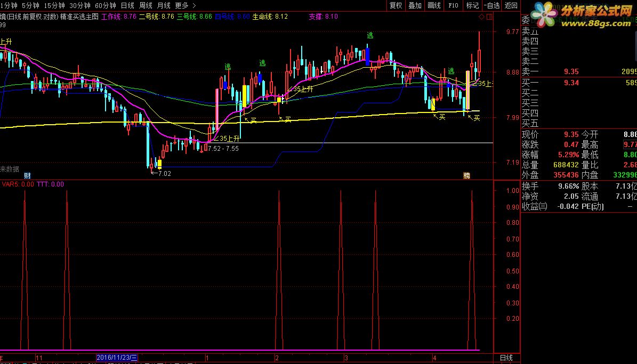Click the 日线 label at bottom right
The height and width of the screenshot is (364, 637).
[x=506, y=358]
